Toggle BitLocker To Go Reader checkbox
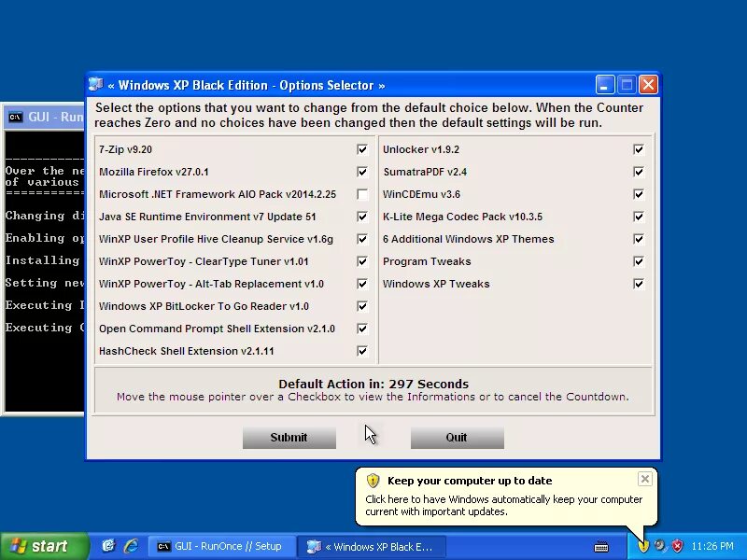The width and height of the screenshot is (747, 560). [x=362, y=306]
